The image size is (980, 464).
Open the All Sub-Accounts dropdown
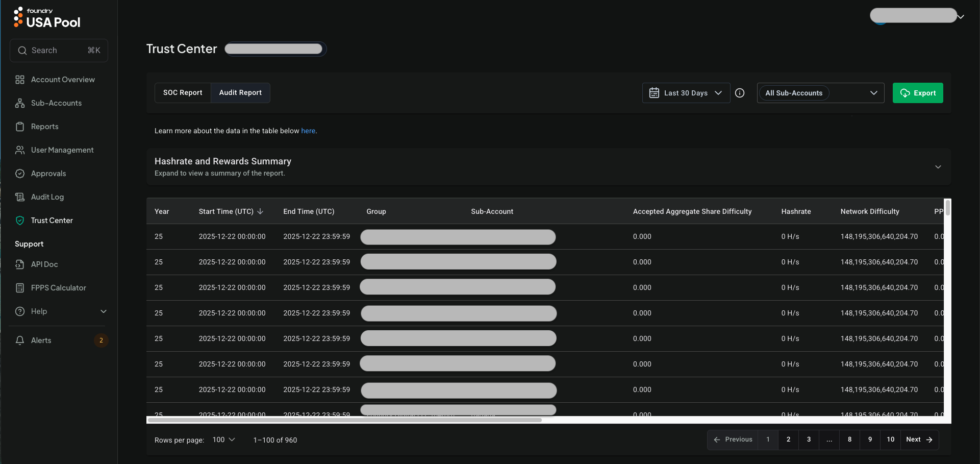tap(820, 93)
